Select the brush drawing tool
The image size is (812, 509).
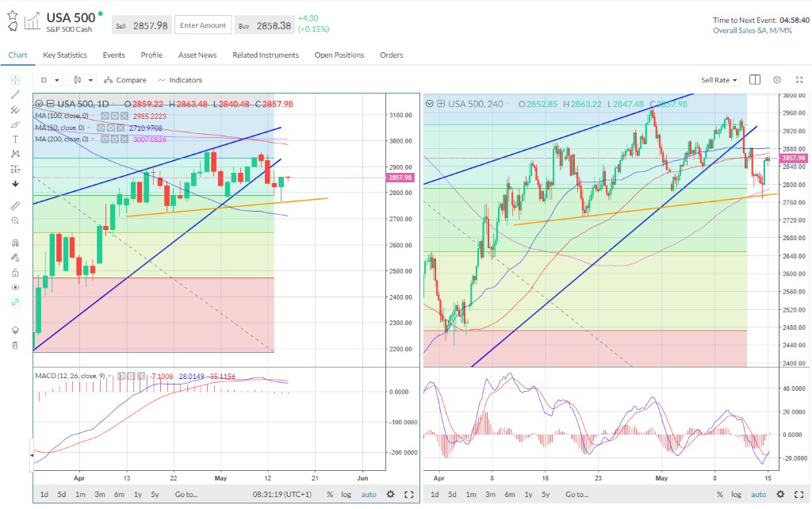pyautogui.click(x=15, y=124)
